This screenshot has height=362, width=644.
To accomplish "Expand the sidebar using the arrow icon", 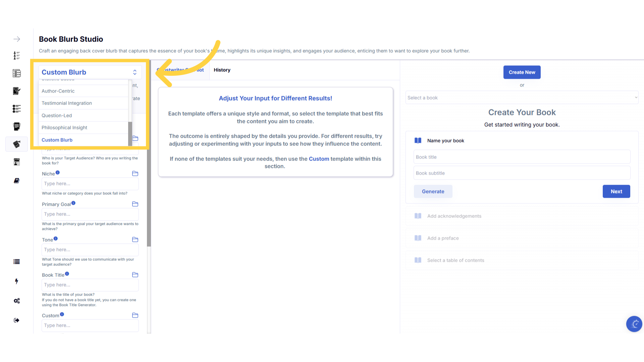I will pos(17,39).
